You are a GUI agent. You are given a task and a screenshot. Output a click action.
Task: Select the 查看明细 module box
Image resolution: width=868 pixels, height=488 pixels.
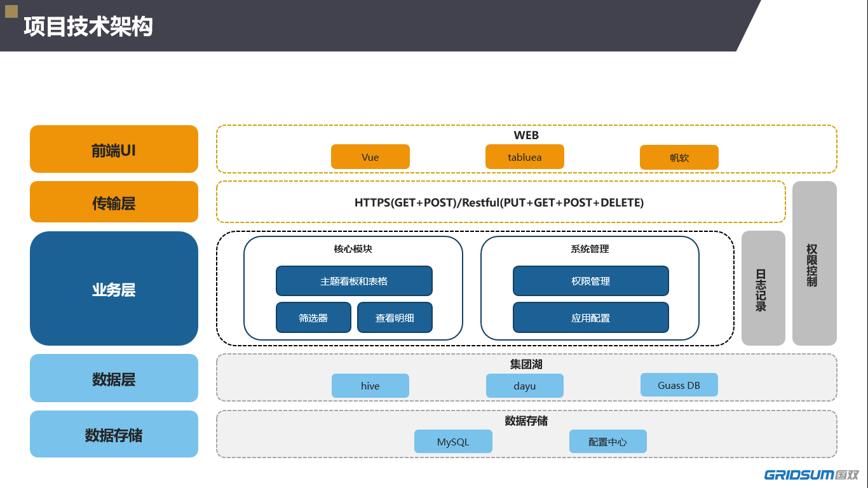[x=395, y=318]
